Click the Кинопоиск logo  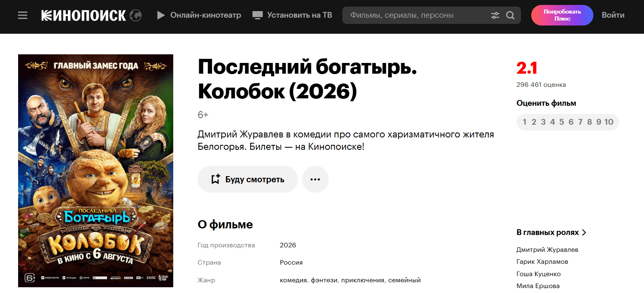[84, 16]
